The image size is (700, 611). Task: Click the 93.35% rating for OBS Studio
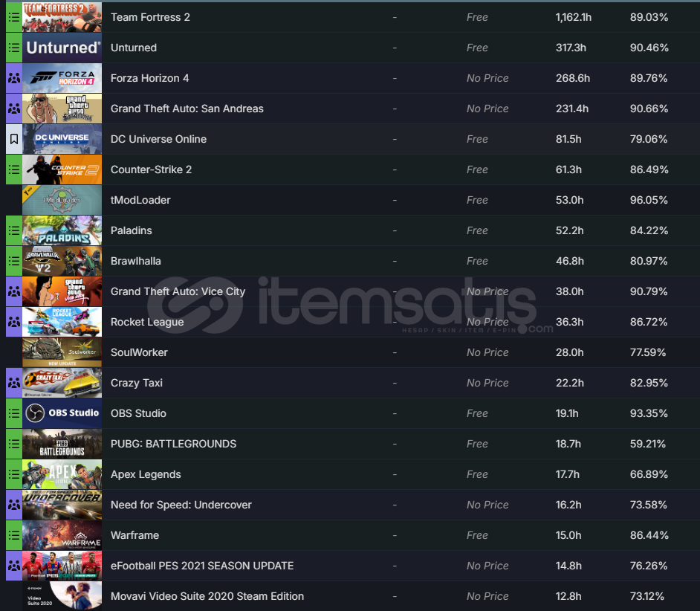coord(649,413)
